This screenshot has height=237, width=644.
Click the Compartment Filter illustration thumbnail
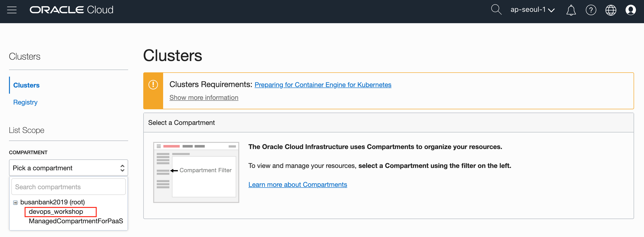click(196, 172)
